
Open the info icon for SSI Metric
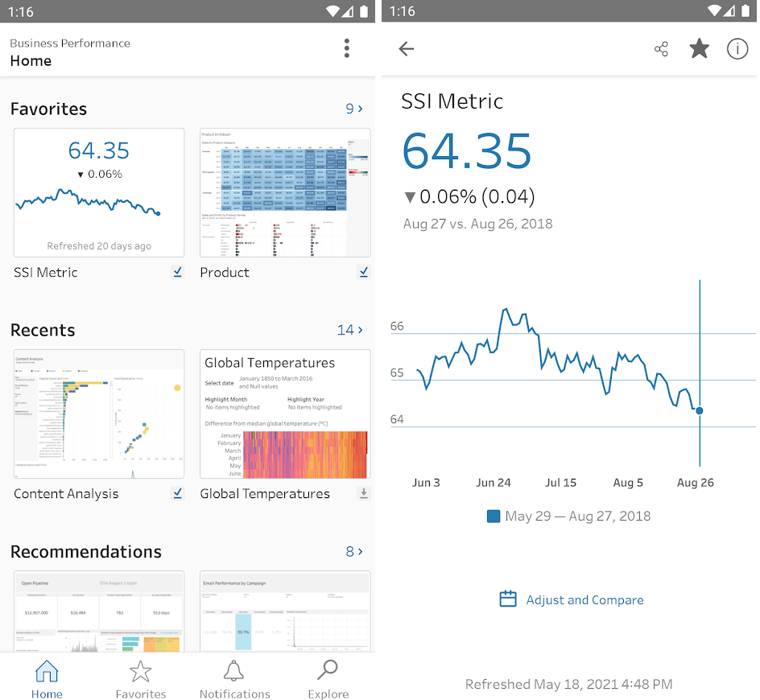pos(737,48)
